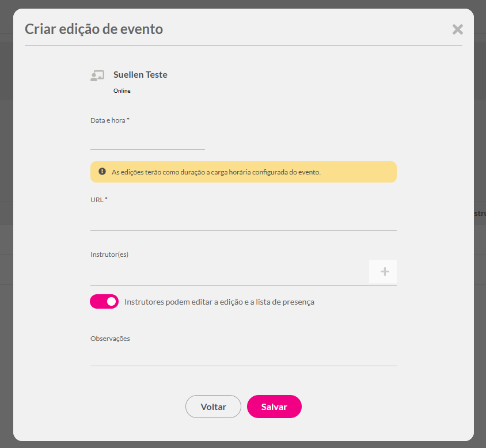486x448 pixels.
Task: Click the Observações label
Action: (x=110, y=339)
